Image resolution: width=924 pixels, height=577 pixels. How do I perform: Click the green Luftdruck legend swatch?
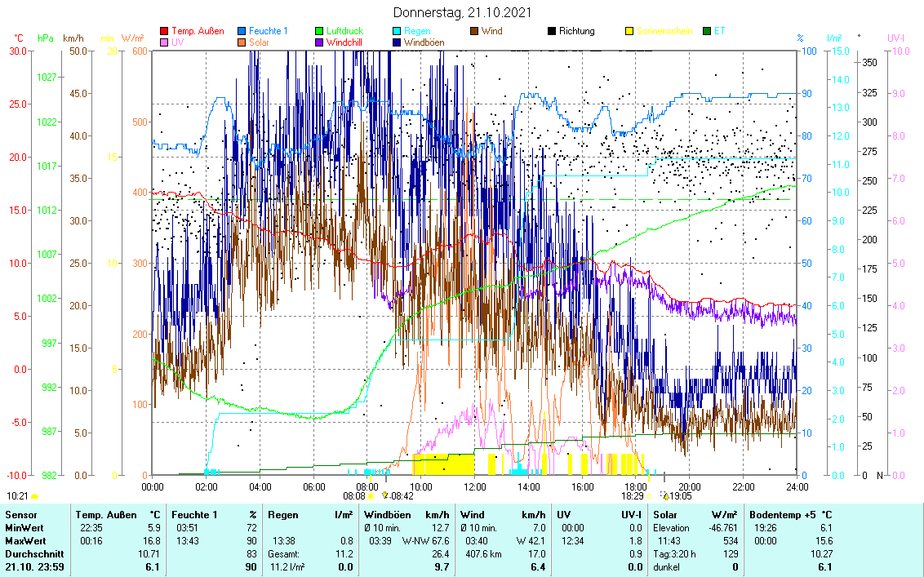click(x=319, y=31)
